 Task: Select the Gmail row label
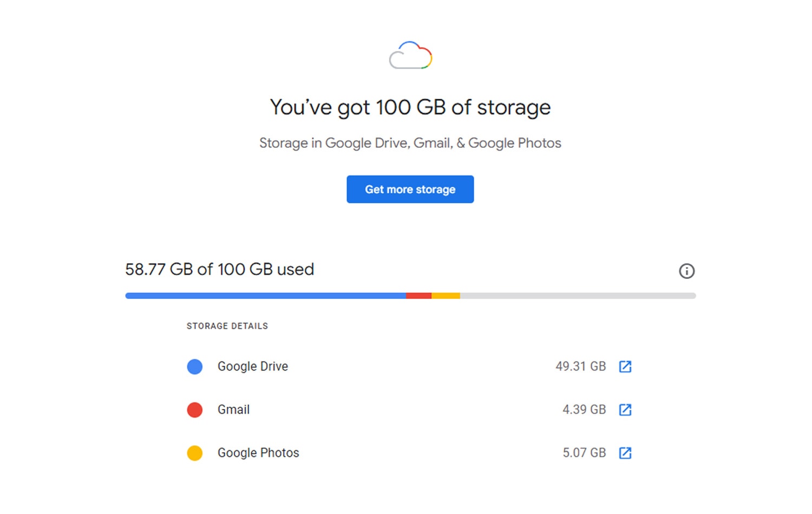233,409
